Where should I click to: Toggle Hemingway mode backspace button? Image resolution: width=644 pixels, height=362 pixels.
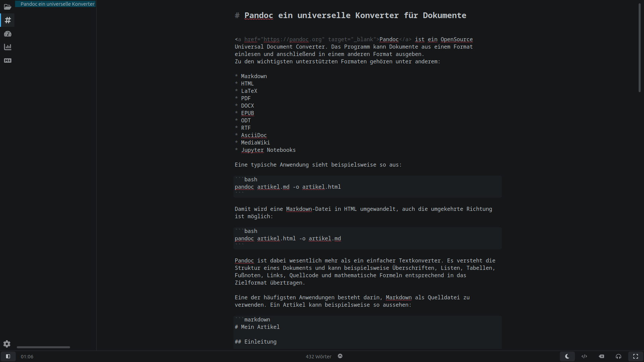tap(601, 356)
